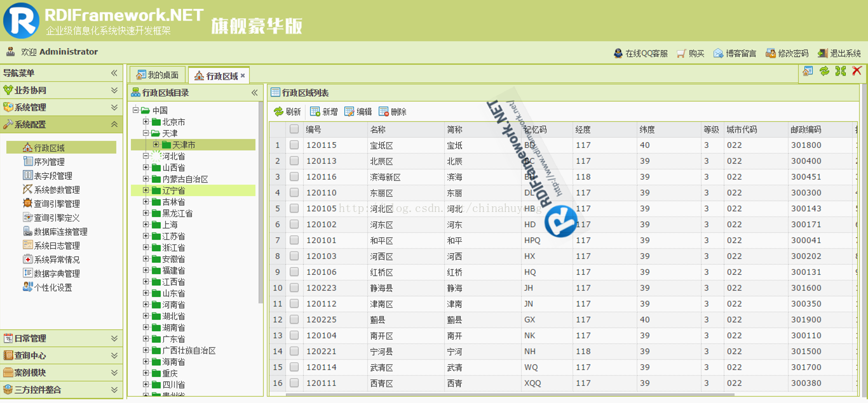Check the row checkbox for 120111 西青区

294,383
